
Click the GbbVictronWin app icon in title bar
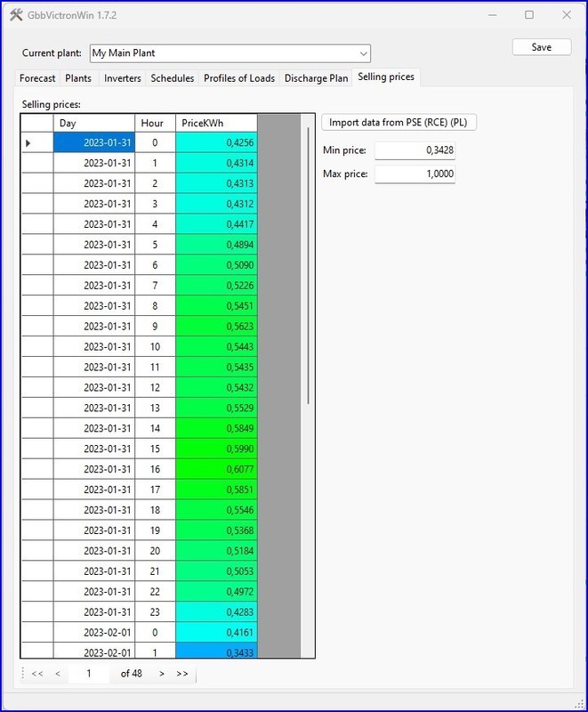pyautogui.click(x=16, y=15)
